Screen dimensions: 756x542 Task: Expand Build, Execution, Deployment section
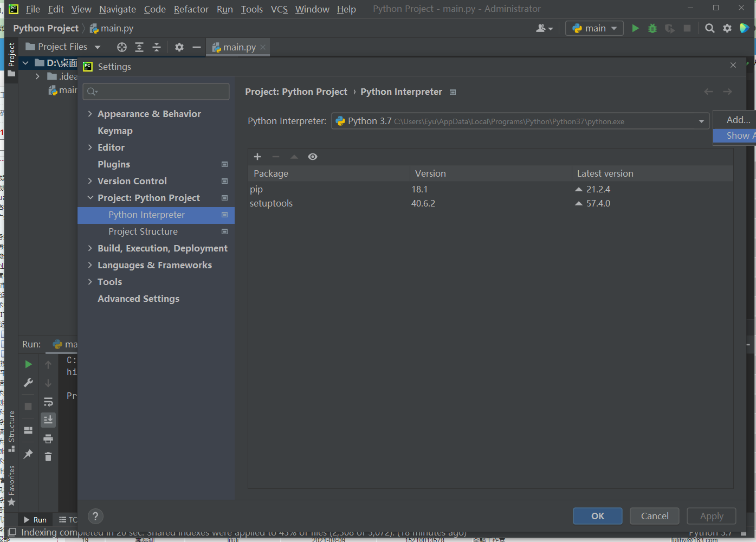point(90,248)
